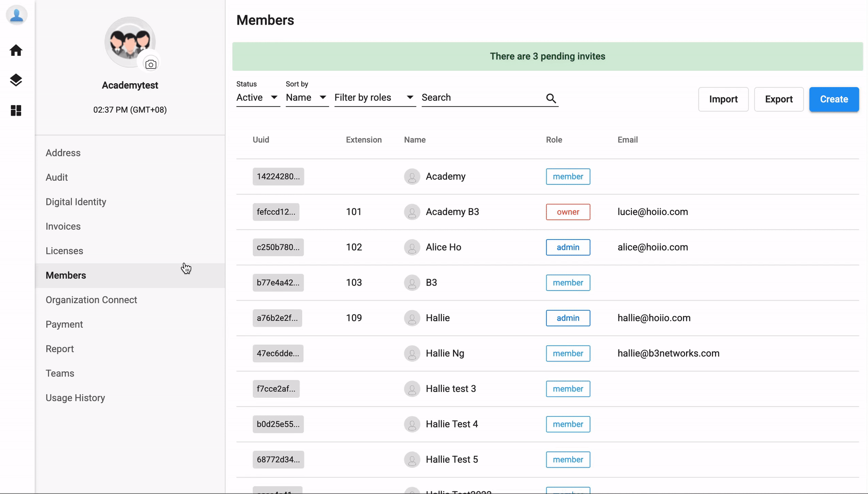Open the Usage History section
Image resolution: width=868 pixels, height=494 pixels.
(130, 398)
